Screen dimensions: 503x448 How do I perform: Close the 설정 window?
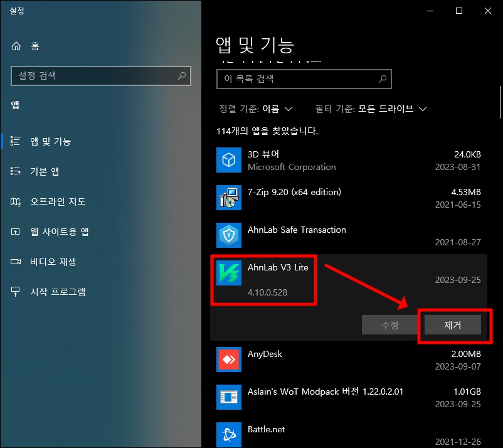tap(488, 11)
